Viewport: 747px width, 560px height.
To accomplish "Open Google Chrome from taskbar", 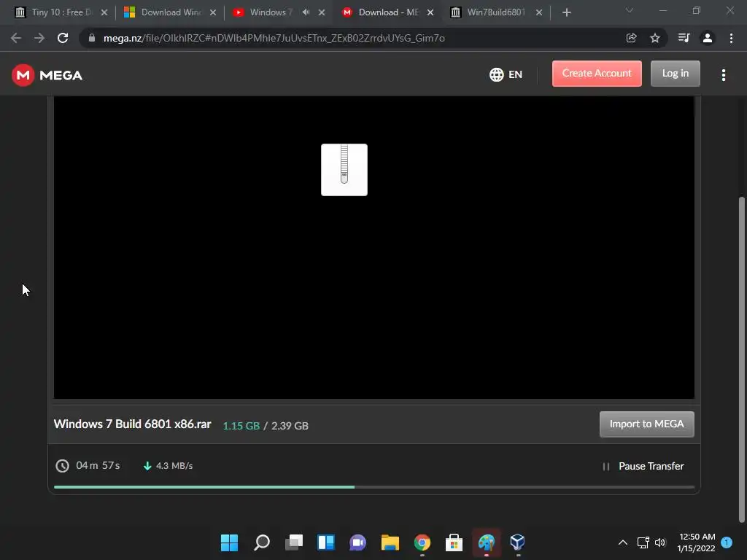I will click(422, 542).
